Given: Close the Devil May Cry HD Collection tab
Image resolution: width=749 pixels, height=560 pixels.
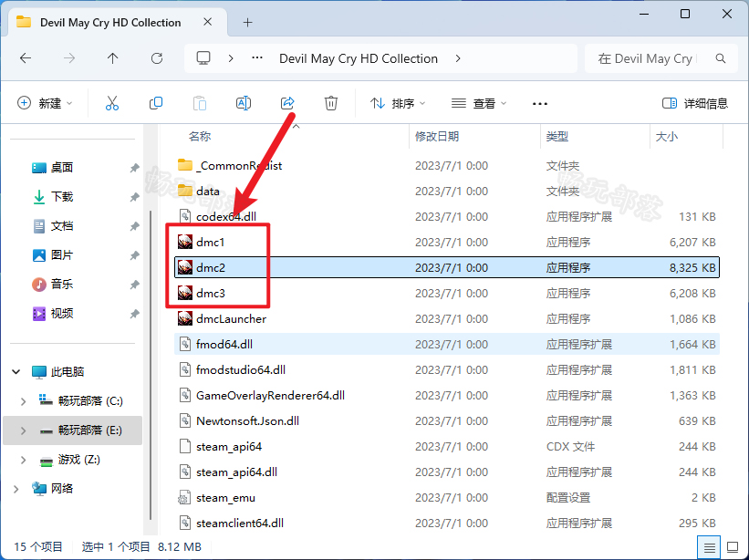Looking at the screenshot, I should click(207, 22).
